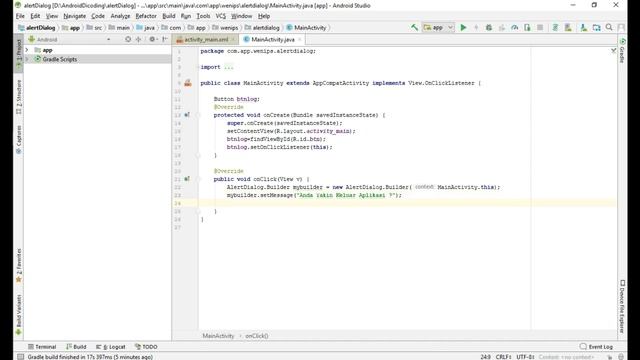640x360 pixels.
Task: Open the CRLF line separator selector
Action: click(x=503, y=357)
